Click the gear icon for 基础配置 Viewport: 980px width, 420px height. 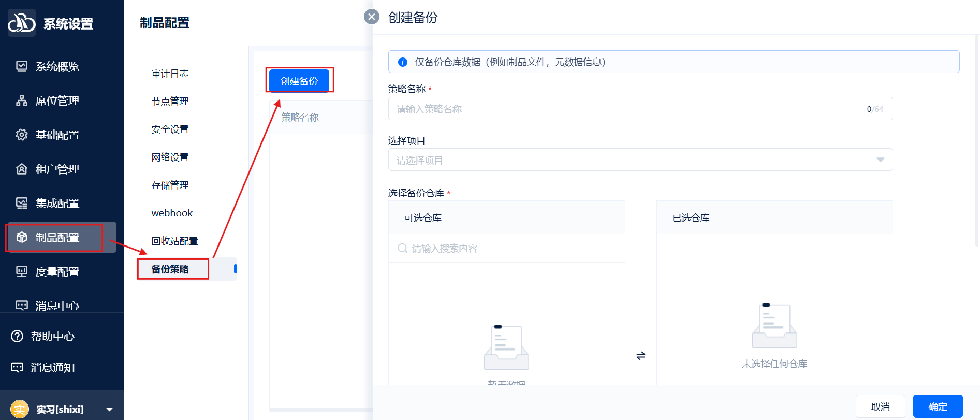[22, 135]
